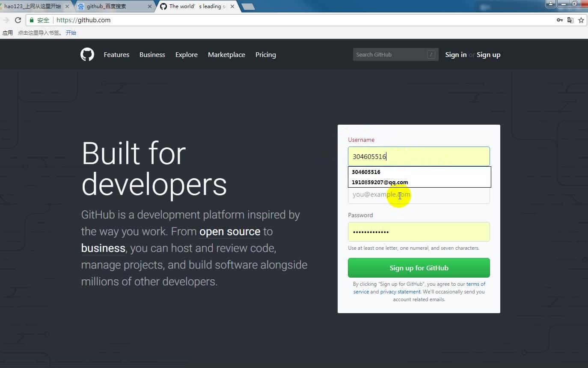Open the privacy statement link
The width and height of the screenshot is (588, 368).
(x=401, y=292)
